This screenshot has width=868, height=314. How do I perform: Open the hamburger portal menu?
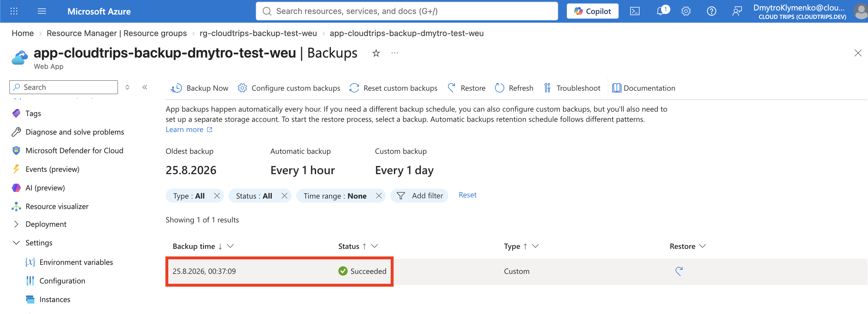click(42, 11)
